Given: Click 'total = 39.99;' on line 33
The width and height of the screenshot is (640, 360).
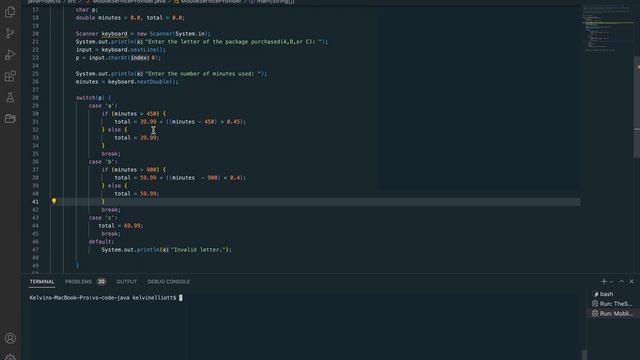Looking at the screenshot, I should (136, 138).
